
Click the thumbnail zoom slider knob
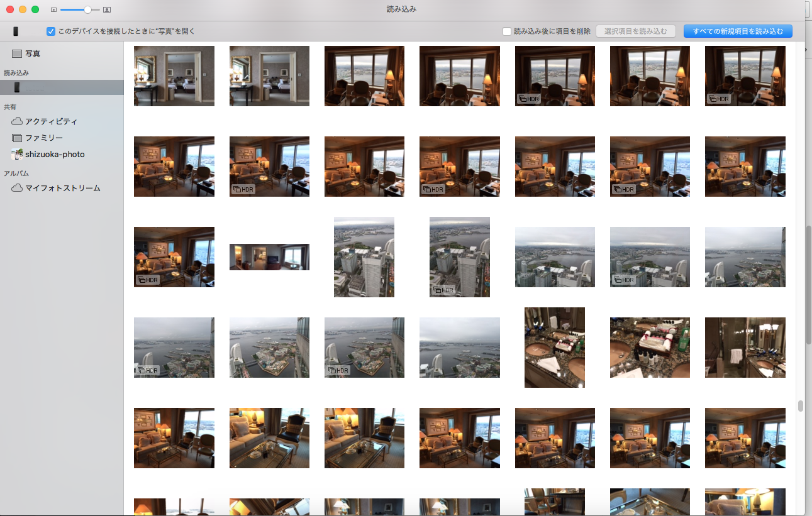pos(87,9)
